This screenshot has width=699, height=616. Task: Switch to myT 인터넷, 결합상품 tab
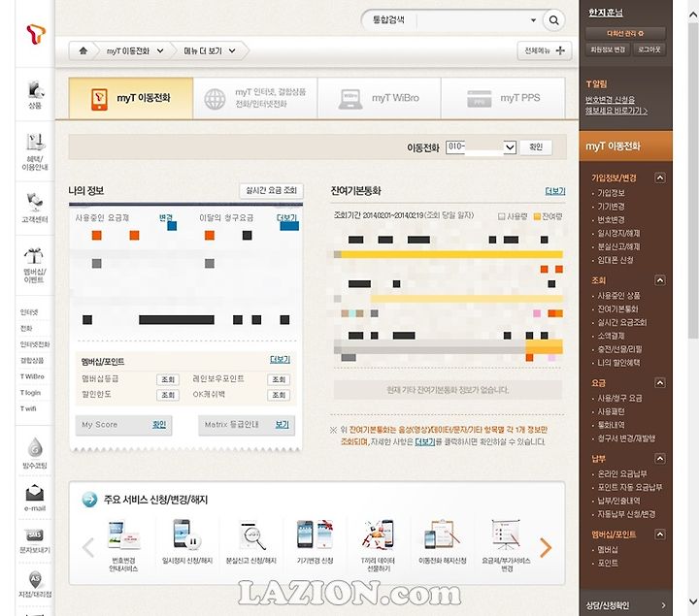(x=255, y=98)
